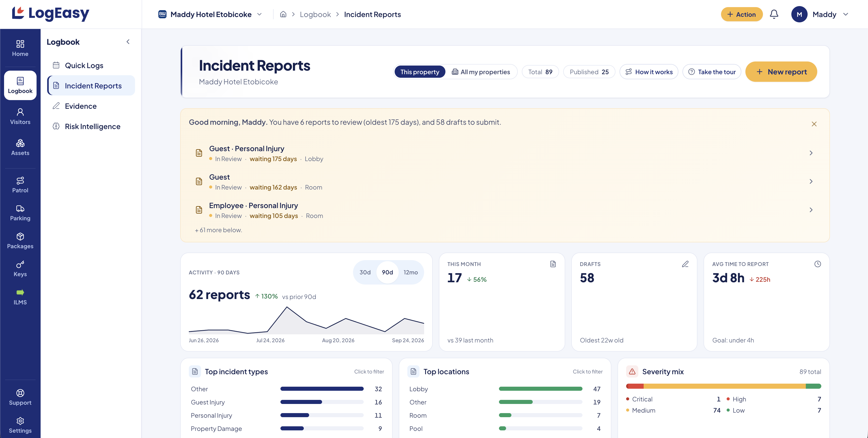The height and width of the screenshot is (438, 868).
Task: Open the Maddy Hotel Etobicoke property dropdown
Action: pos(210,14)
